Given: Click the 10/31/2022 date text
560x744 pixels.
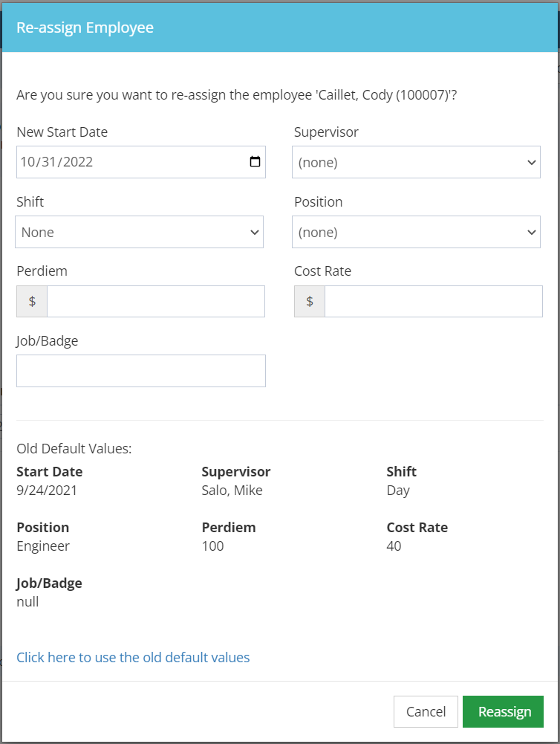Looking at the screenshot, I should pyautogui.click(x=57, y=162).
